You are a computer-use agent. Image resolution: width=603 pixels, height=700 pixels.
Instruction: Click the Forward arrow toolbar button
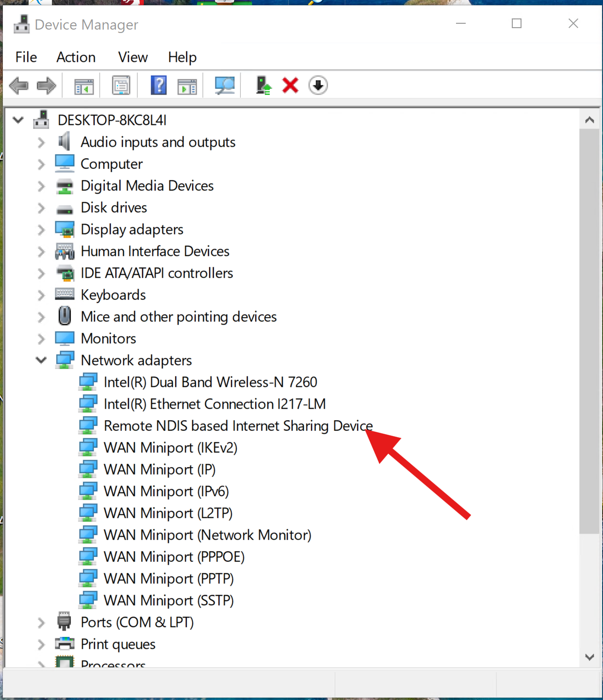point(47,86)
